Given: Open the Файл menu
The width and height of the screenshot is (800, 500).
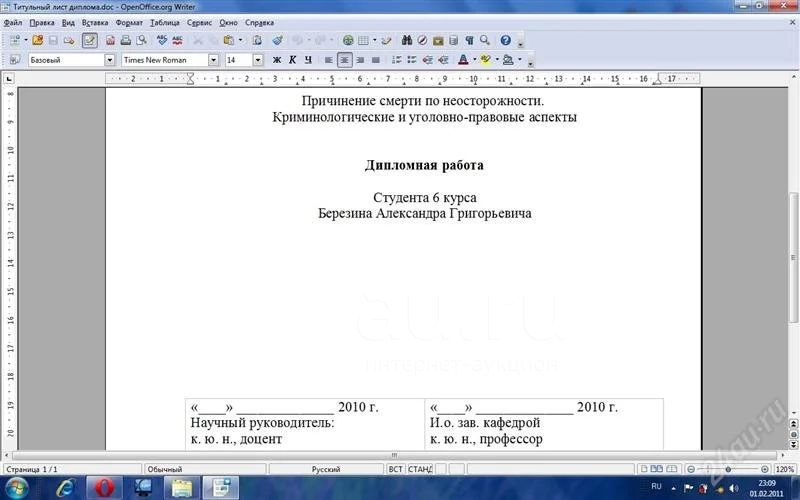Looking at the screenshot, I should (x=13, y=23).
